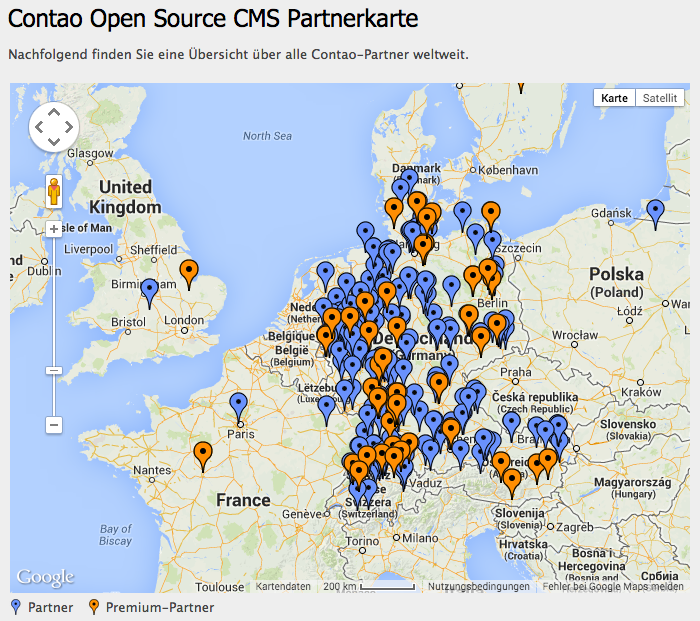The height and width of the screenshot is (621, 700).
Task: Pan the map left with the left arrow
Action: [x=38, y=127]
